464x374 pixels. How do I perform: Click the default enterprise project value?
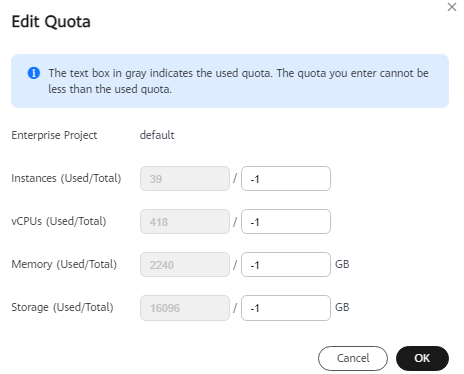coord(157,135)
